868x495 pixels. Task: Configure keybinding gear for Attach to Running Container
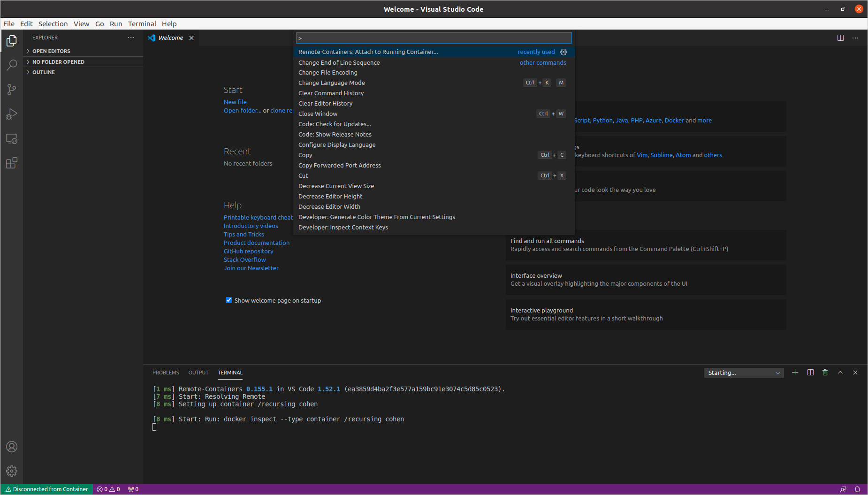tap(563, 52)
